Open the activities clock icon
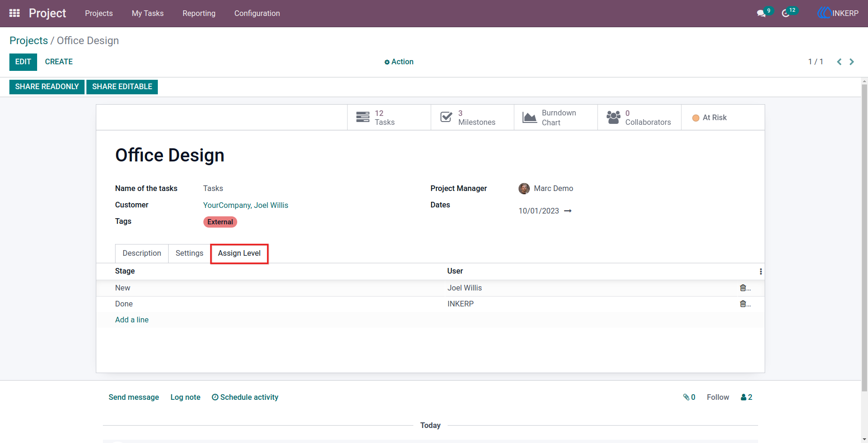This screenshot has height=443, width=868. 786,13
